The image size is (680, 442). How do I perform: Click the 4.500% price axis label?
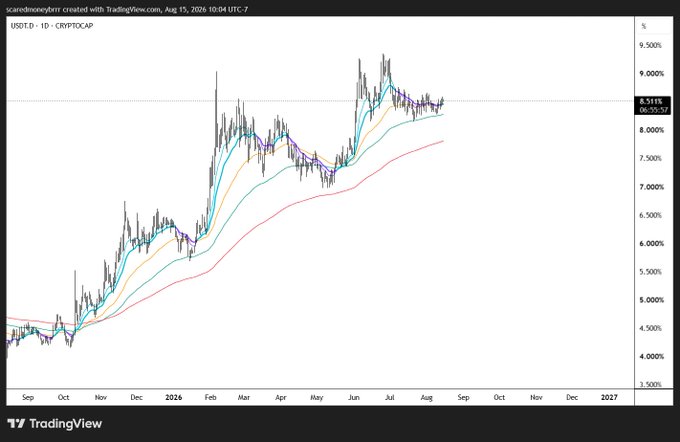click(x=651, y=328)
